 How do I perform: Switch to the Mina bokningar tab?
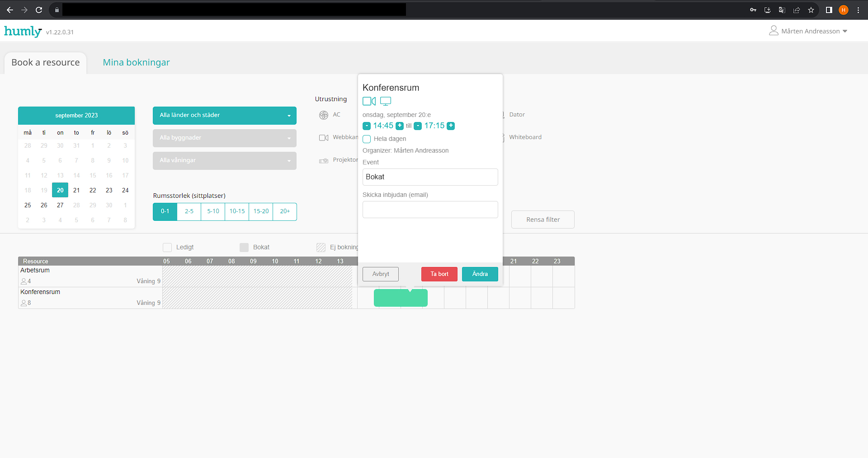coord(136,62)
